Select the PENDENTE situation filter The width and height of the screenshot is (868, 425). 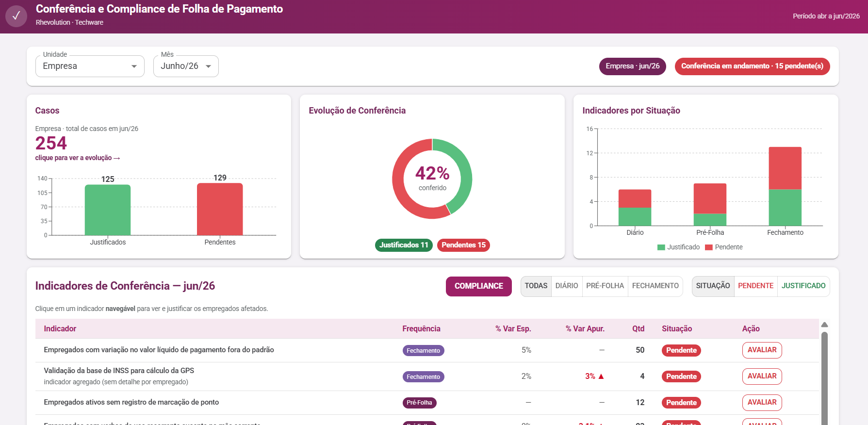[x=755, y=286]
